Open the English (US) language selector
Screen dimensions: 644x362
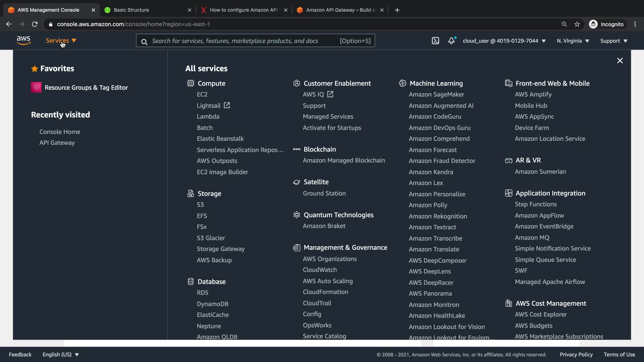pos(60,355)
